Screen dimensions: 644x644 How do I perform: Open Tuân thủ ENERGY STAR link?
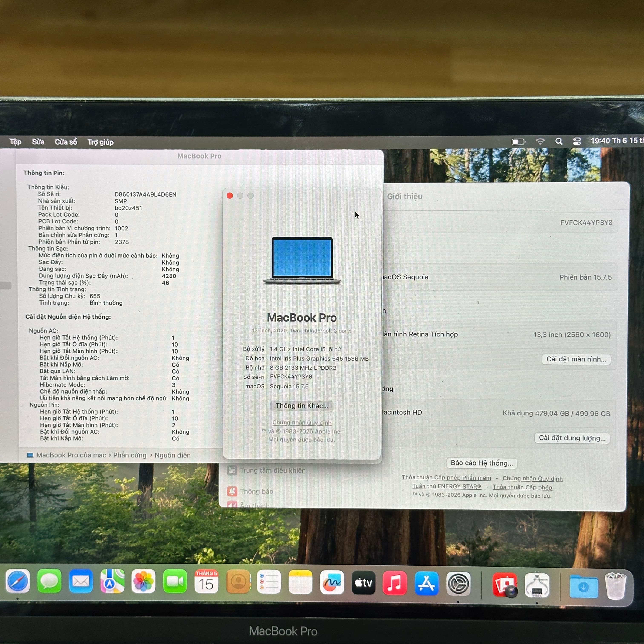pos(446,486)
